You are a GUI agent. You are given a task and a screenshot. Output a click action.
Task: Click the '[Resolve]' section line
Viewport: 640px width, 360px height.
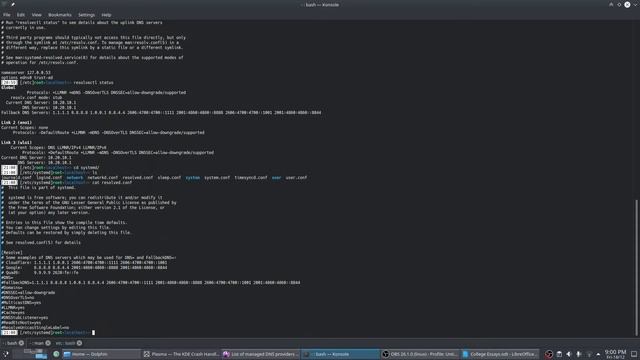coord(12,253)
